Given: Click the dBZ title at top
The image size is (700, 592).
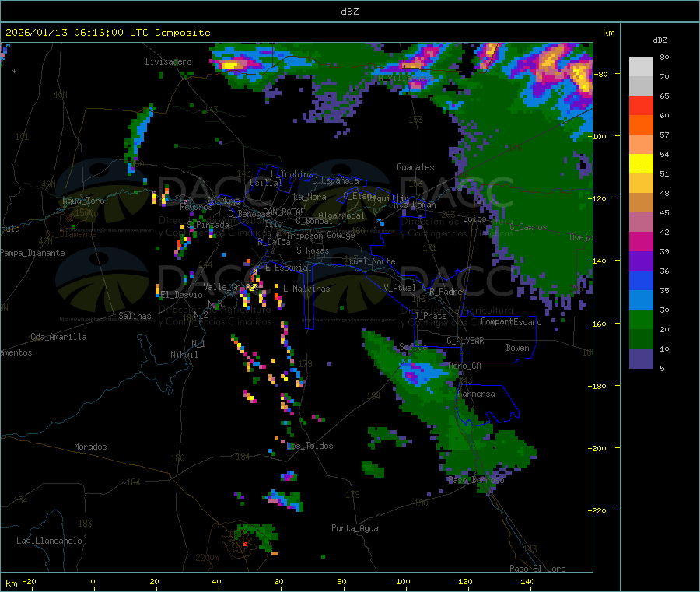Looking at the screenshot, I should point(349,12).
